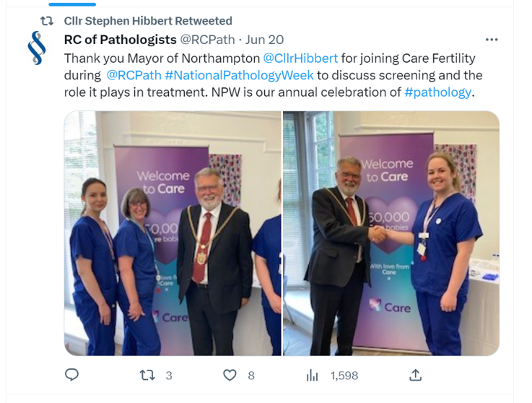Open the RC of Pathologists display name
The width and height of the screenshot is (532, 403).
click(x=120, y=40)
